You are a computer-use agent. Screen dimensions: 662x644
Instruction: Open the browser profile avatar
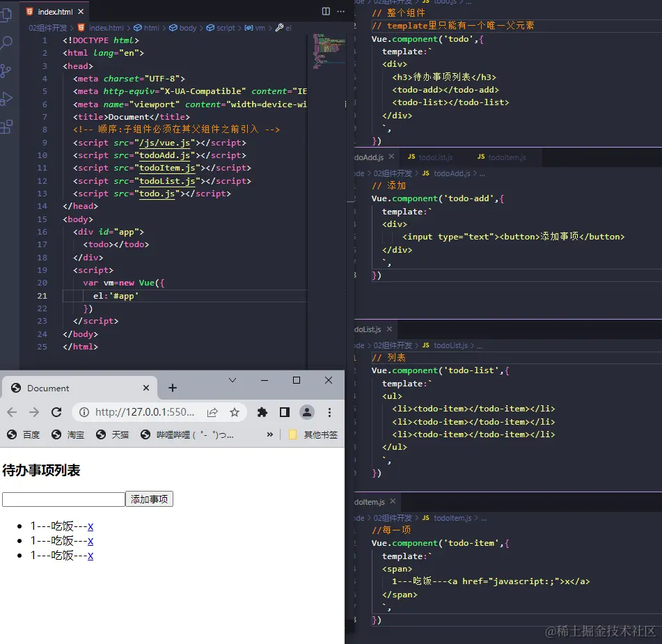tap(307, 412)
